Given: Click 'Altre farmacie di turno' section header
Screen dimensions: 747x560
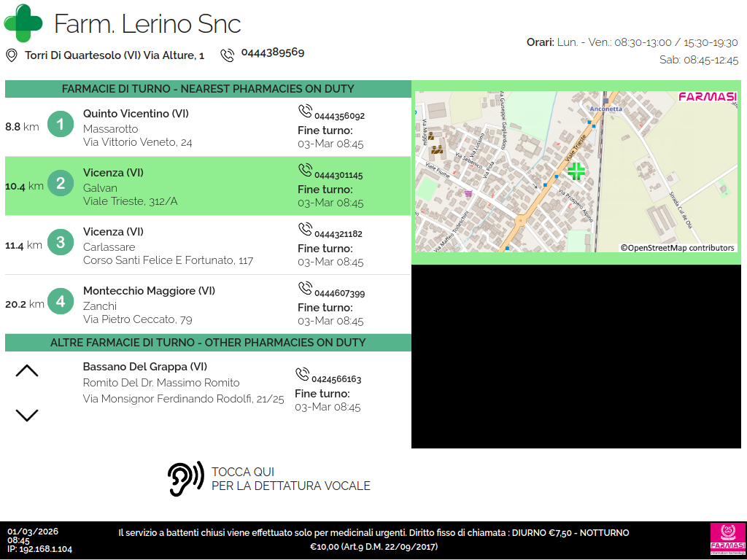Looking at the screenshot, I should 208,343.
